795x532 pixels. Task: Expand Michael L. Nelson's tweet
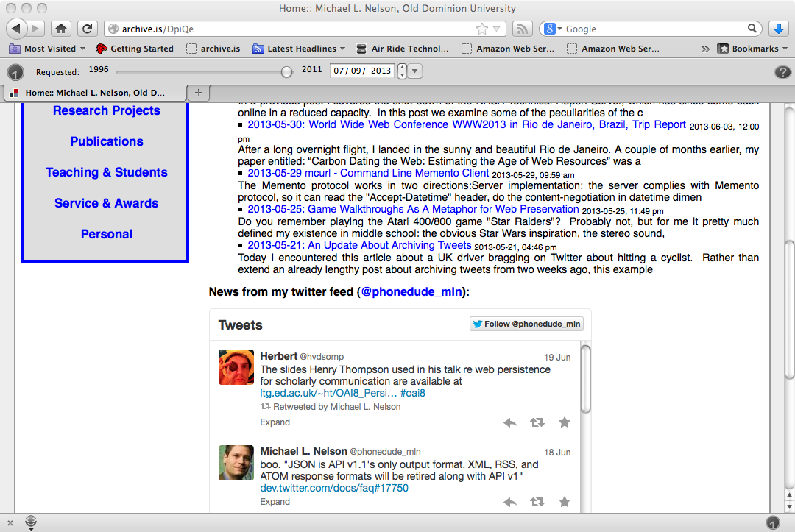pyautogui.click(x=275, y=502)
